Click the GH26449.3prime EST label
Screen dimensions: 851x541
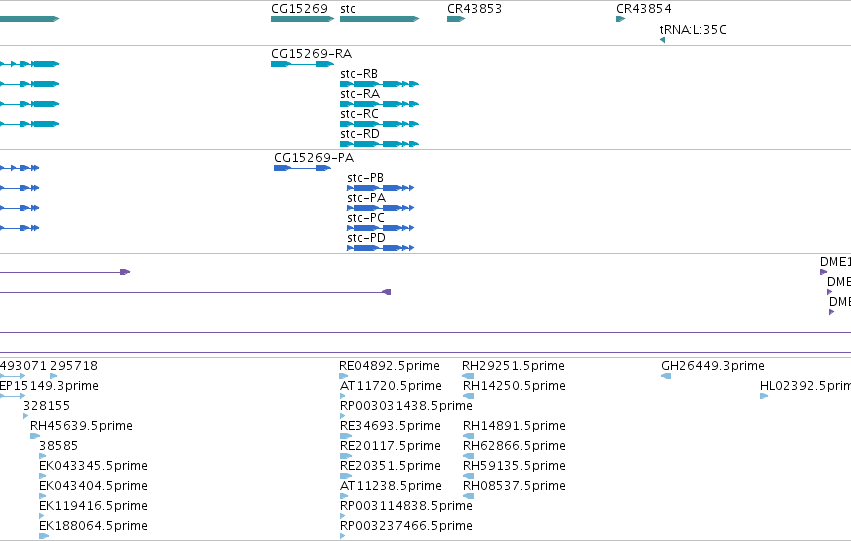pyautogui.click(x=713, y=366)
